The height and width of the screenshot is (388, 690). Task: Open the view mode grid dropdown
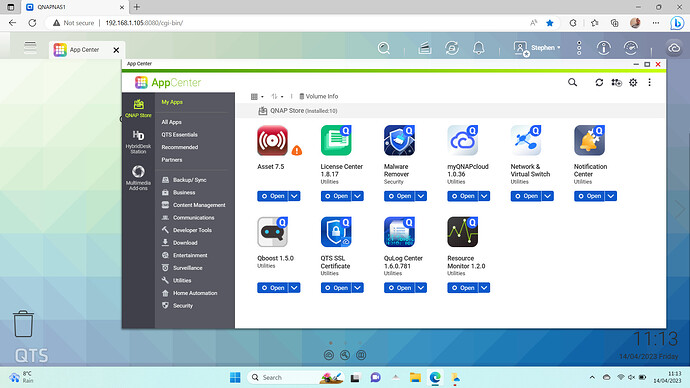pos(257,96)
